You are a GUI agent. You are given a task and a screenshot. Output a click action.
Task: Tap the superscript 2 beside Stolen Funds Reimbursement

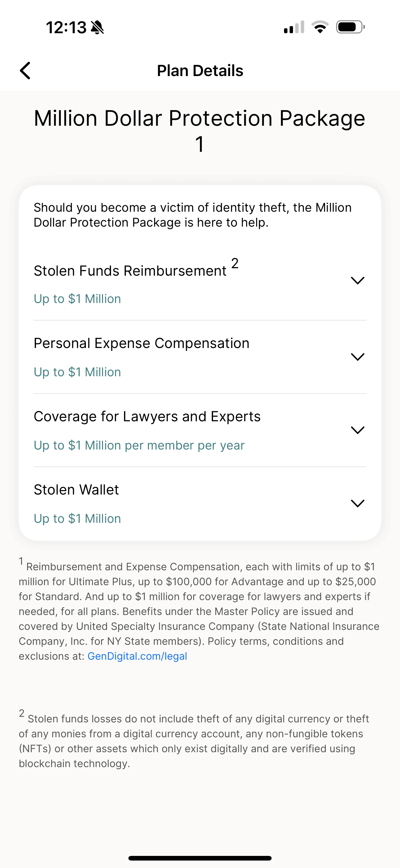[x=235, y=263]
